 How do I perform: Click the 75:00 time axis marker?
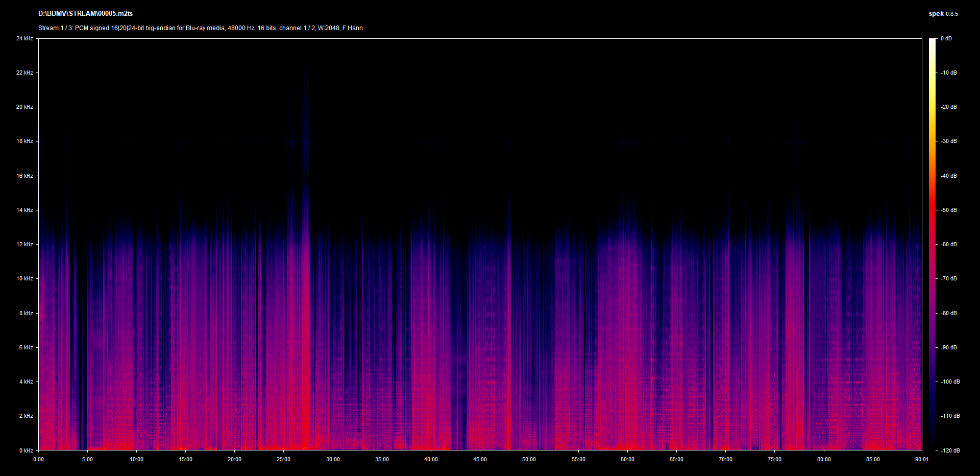point(774,459)
